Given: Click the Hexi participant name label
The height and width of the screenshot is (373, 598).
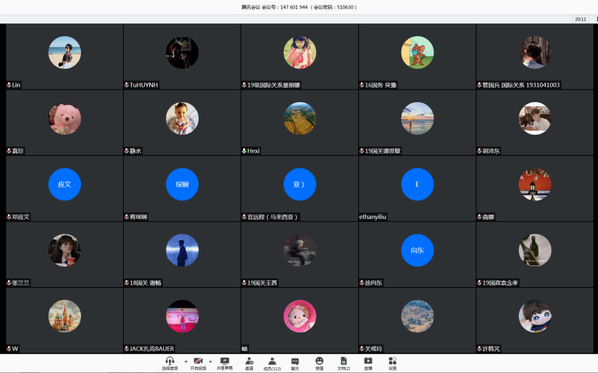Looking at the screenshot, I should coord(253,151).
